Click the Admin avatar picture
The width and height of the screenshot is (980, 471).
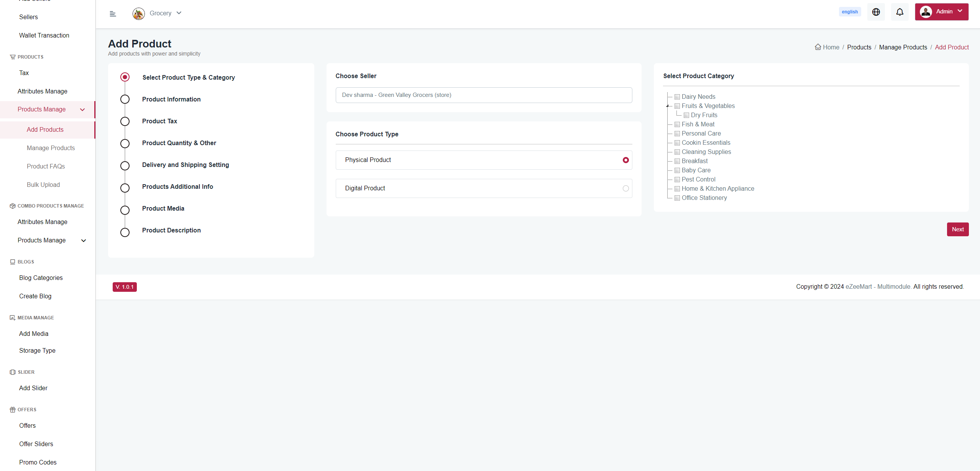point(926,12)
